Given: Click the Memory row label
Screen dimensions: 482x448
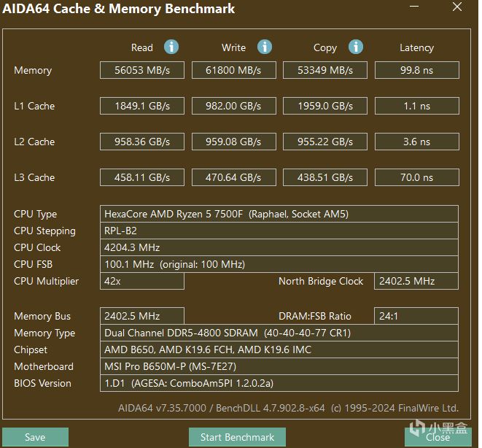Looking at the screenshot, I should (33, 71).
